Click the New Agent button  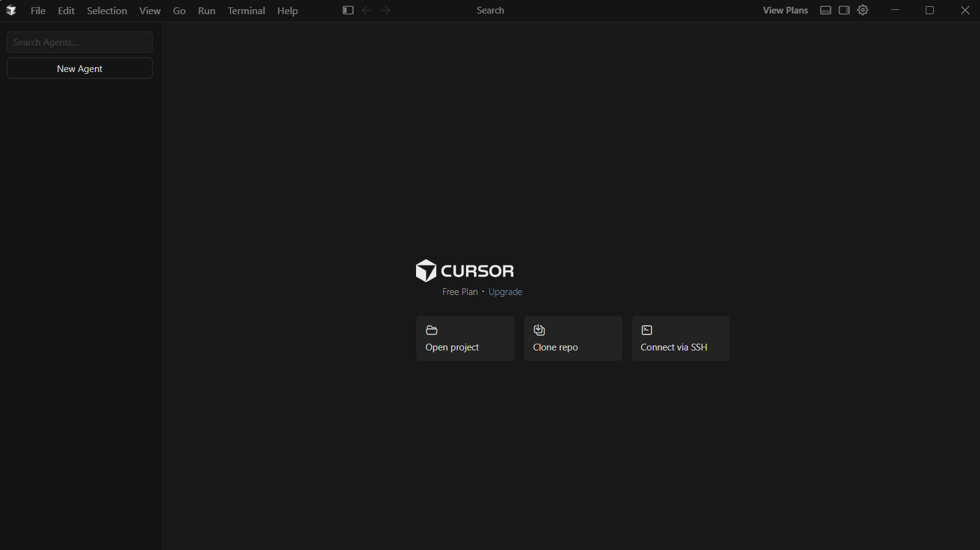point(80,68)
